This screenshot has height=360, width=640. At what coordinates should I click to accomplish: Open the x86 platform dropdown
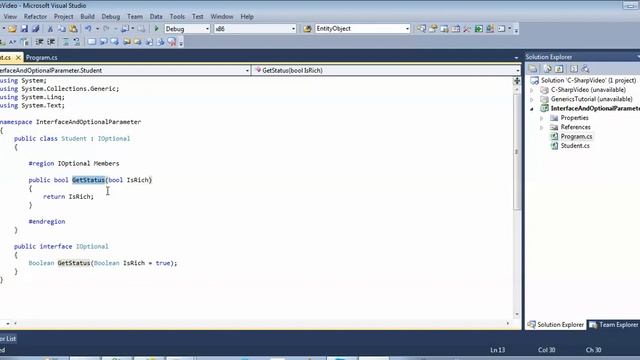pyautogui.click(x=293, y=29)
